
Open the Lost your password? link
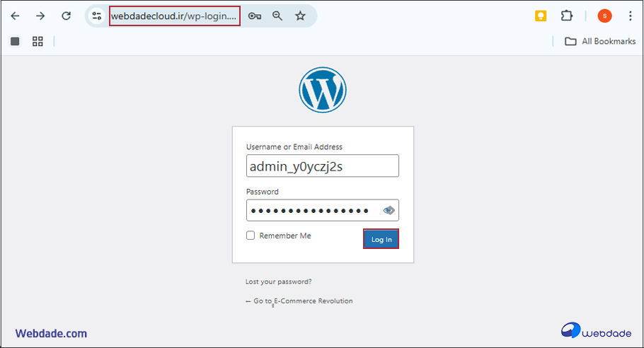coord(278,282)
